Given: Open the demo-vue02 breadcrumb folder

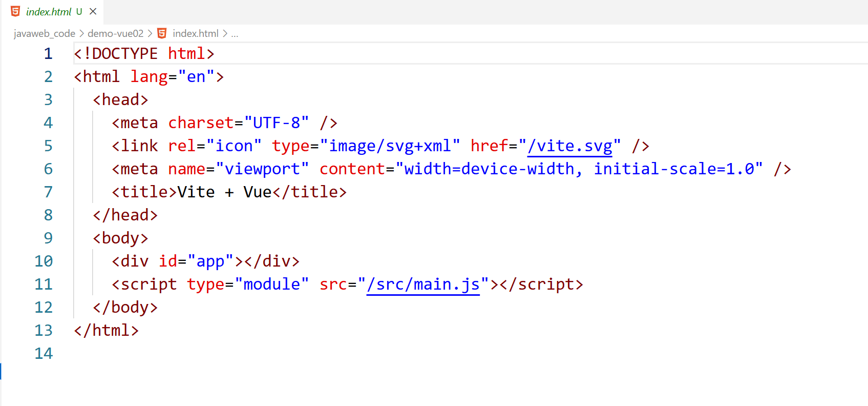Looking at the screenshot, I should click(115, 33).
